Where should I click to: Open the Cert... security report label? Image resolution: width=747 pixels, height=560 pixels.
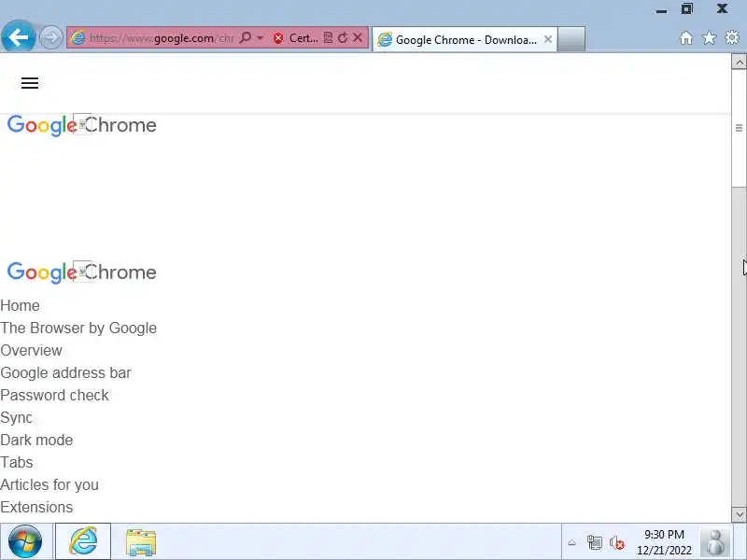303,38
